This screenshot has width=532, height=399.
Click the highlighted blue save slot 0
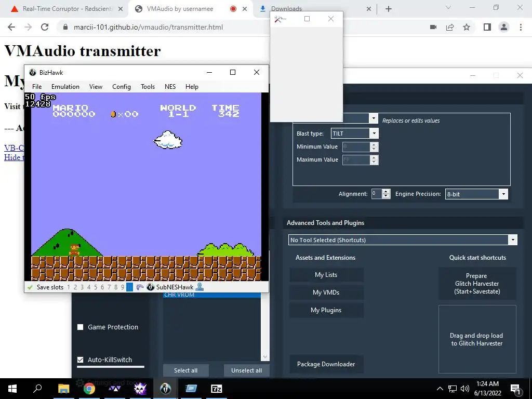click(129, 287)
